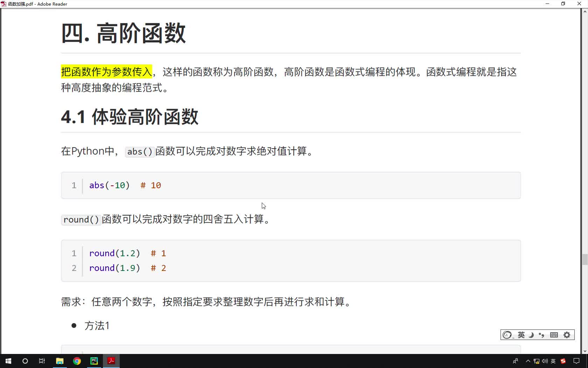Click the Adobe Reader PDF icon in title bar
The image size is (588, 368).
coord(3,4)
